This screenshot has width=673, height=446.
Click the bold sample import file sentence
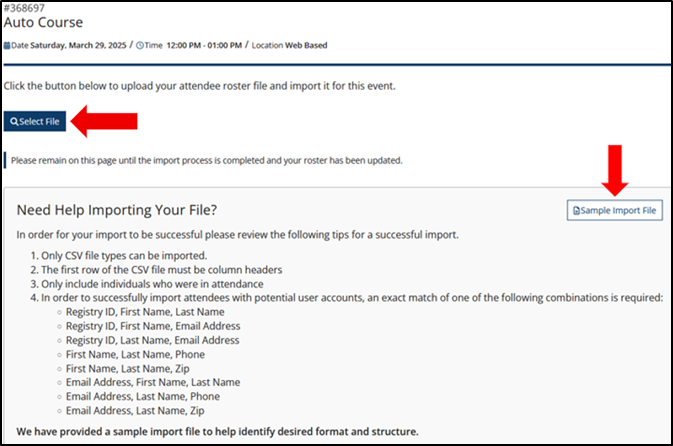tap(217, 431)
